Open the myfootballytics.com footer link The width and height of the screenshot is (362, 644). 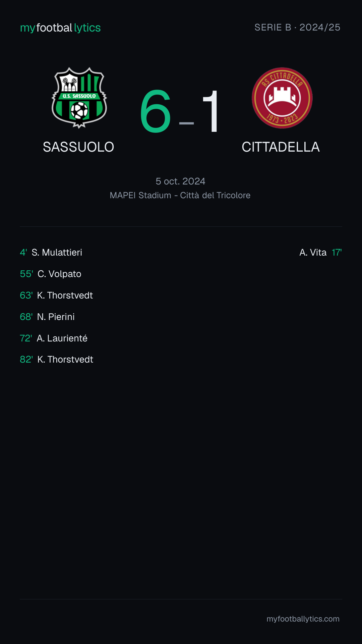pos(303,619)
